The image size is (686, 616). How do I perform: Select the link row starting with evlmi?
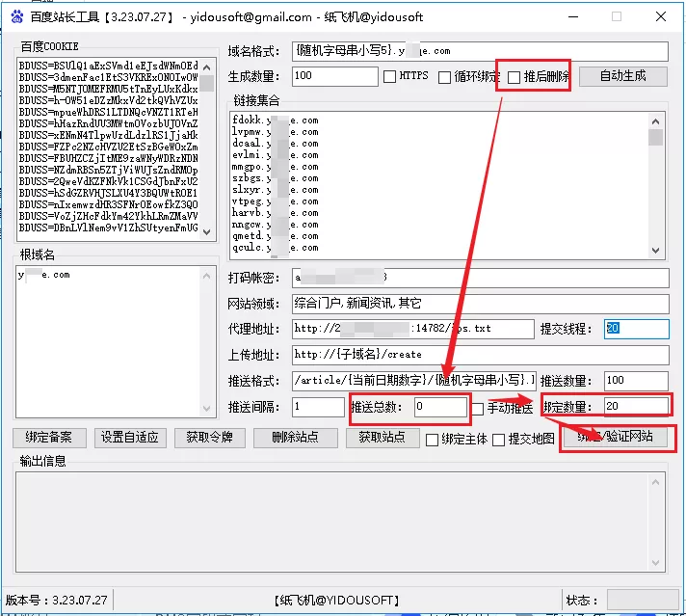[x=276, y=155]
